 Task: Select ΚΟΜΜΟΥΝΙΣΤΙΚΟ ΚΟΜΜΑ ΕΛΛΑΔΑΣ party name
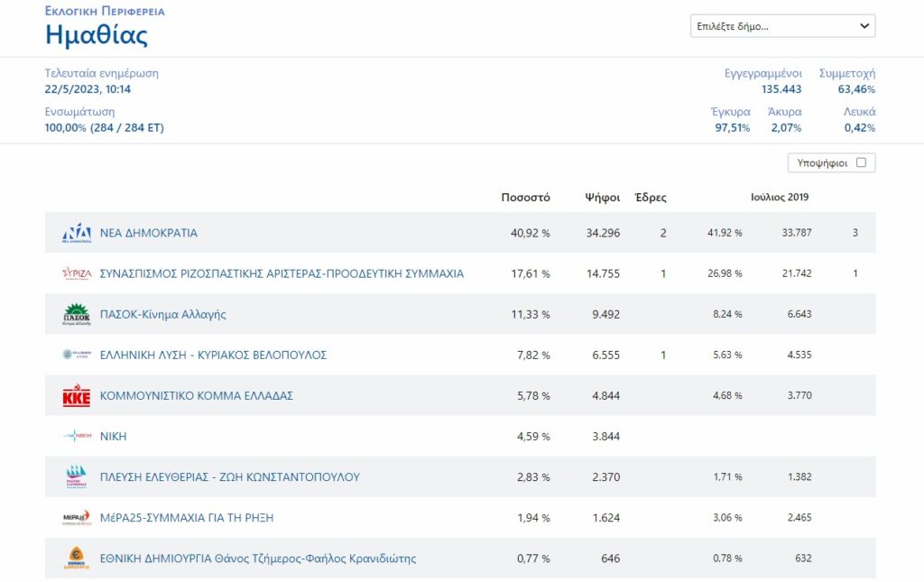pyautogui.click(x=196, y=395)
